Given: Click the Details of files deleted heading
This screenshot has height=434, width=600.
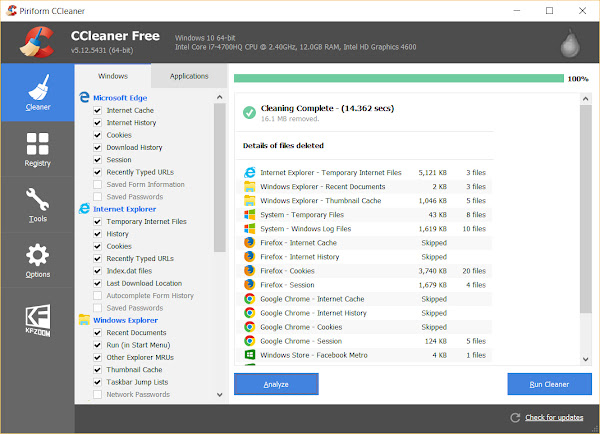Looking at the screenshot, I should pos(283,145).
